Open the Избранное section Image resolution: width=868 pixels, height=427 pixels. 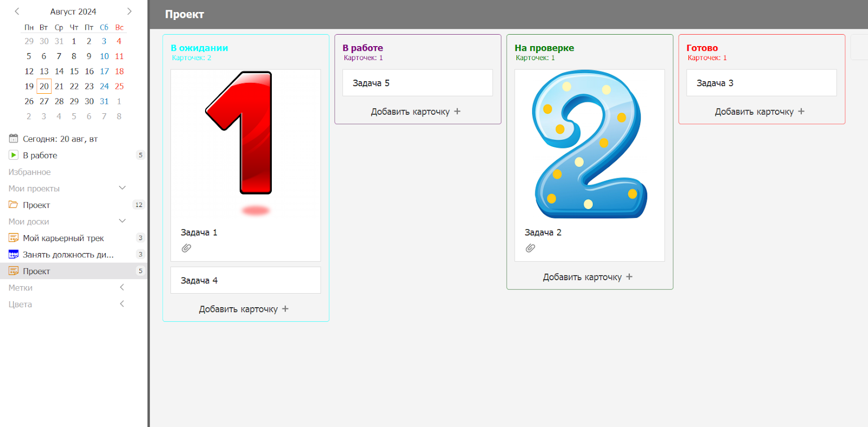point(29,172)
